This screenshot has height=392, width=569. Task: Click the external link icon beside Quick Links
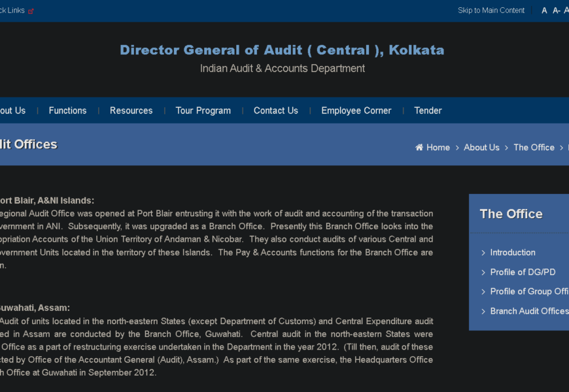(31, 11)
